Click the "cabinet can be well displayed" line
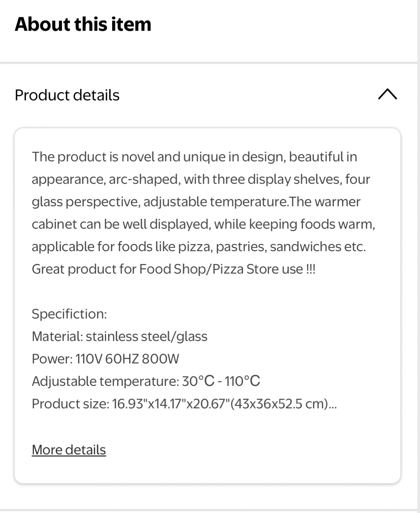This screenshot has height=513, width=420. point(203,224)
